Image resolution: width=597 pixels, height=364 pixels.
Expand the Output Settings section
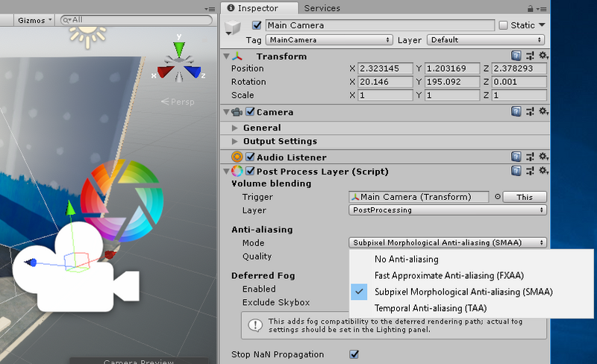tap(235, 141)
